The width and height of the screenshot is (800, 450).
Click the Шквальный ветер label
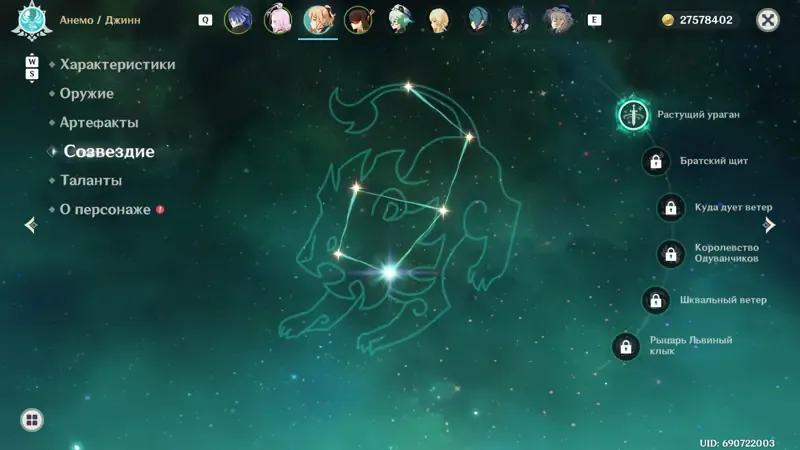point(723,300)
